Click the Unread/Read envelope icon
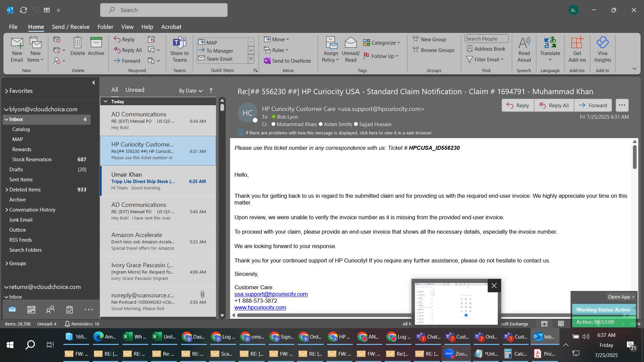Viewport: 644px width, 362px height. click(x=351, y=50)
